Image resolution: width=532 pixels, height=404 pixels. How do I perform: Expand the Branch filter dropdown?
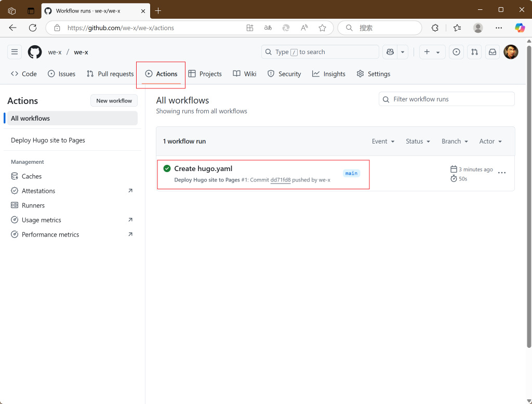point(454,141)
